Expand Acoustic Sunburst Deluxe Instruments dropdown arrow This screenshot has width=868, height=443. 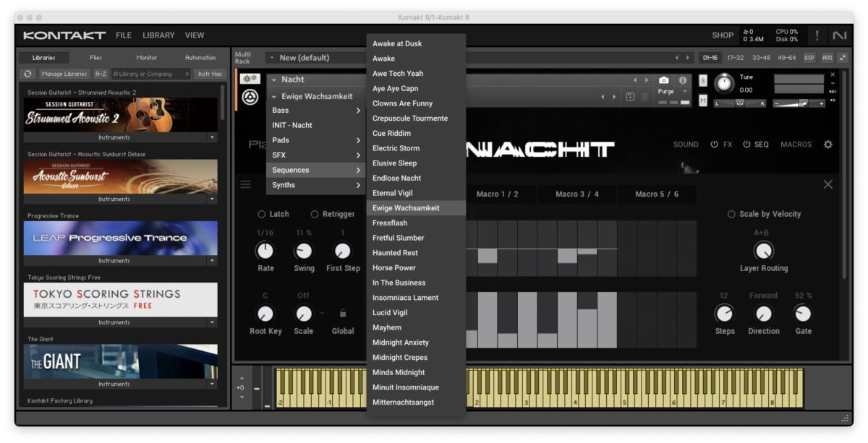point(212,199)
